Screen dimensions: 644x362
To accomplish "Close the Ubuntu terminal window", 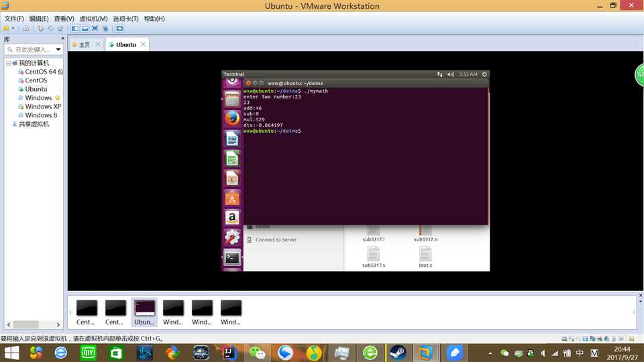I will tap(248, 83).
